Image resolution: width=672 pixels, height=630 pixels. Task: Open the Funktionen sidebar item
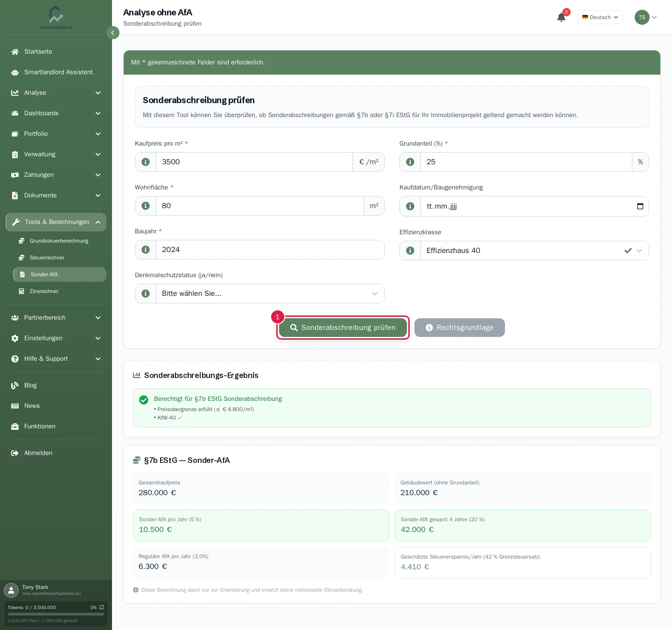(x=56, y=427)
